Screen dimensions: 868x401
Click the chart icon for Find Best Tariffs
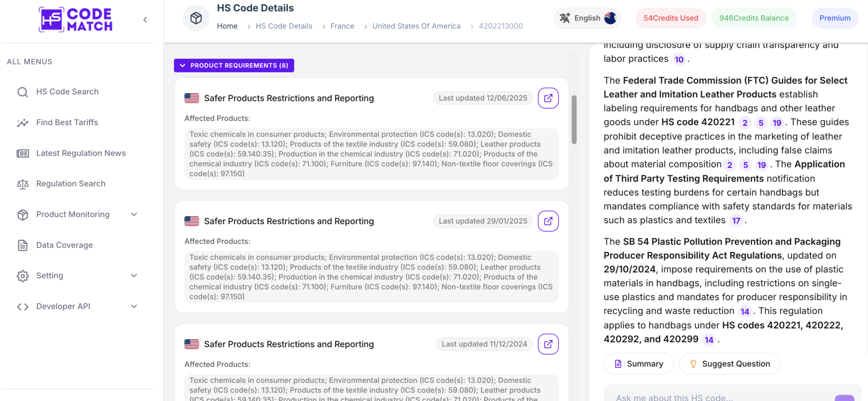click(x=22, y=123)
